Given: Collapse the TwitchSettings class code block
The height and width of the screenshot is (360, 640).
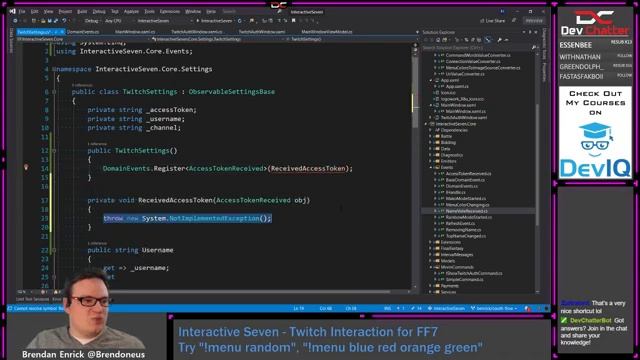Looking at the screenshot, I should 54,92.
